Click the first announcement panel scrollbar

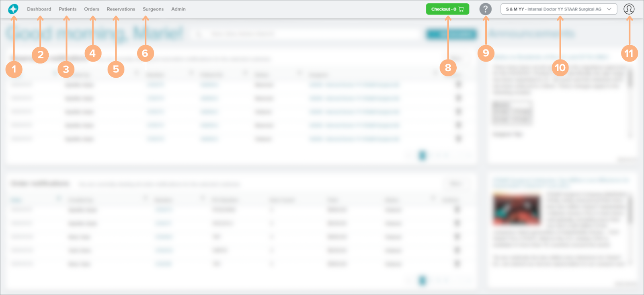click(630, 78)
